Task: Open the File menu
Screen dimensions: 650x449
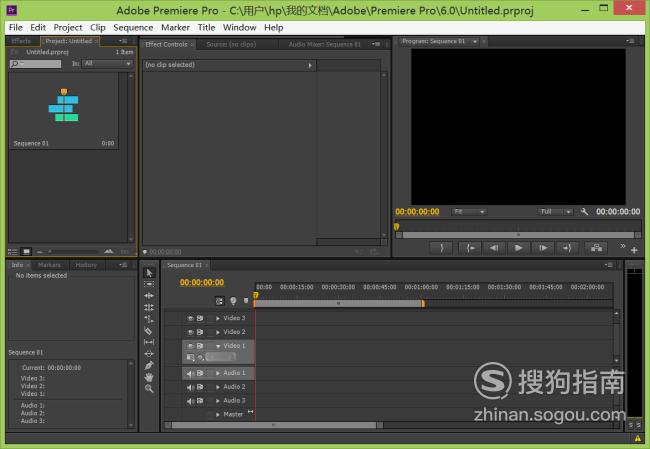Action: coord(16,27)
